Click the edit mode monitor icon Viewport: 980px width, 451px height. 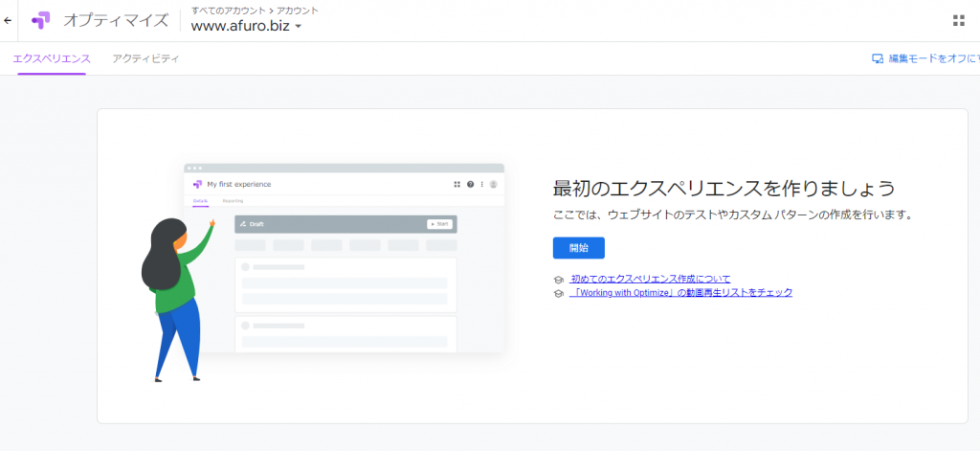[878, 58]
